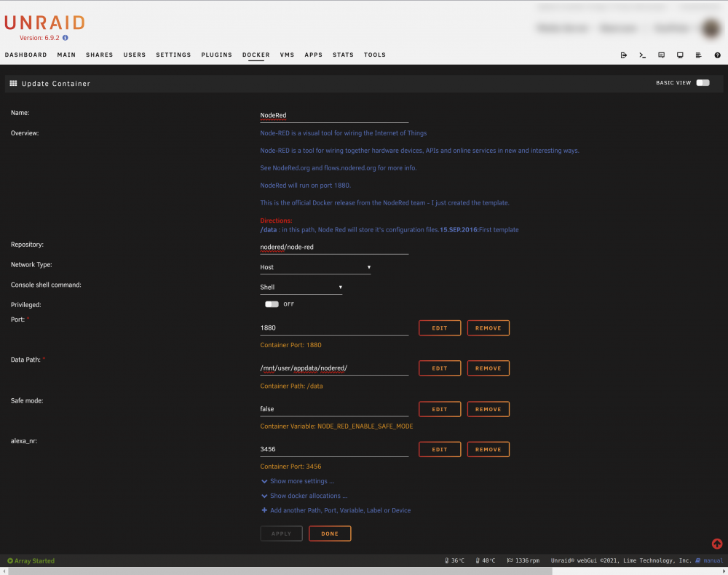
Task: Click Remove for the Safe mode row
Action: [488, 409]
